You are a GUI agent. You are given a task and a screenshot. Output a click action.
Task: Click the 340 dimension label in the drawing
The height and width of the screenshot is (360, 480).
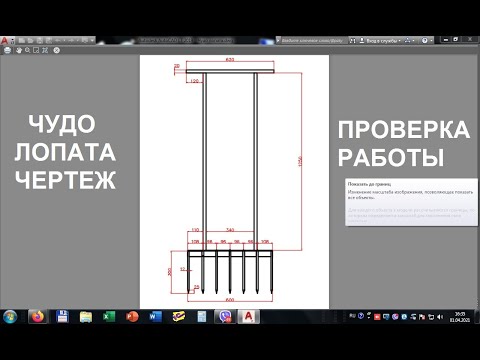coord(230,230)
